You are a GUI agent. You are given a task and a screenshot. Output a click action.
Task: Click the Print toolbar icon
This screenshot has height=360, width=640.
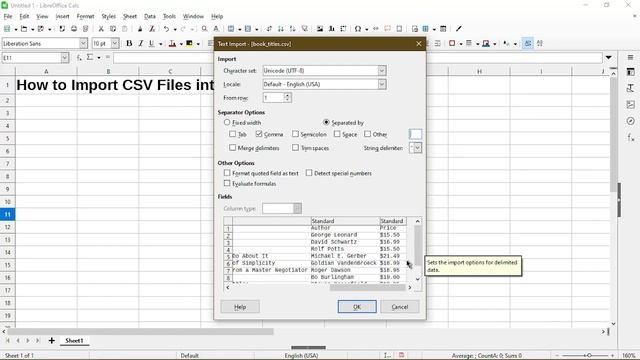coord(74,29)
